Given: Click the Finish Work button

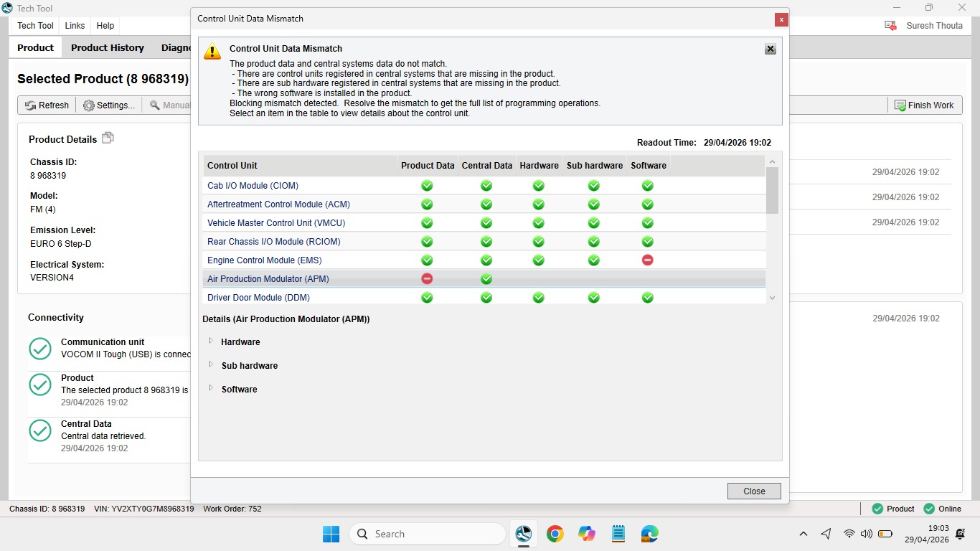Looking at the screenshot, I should click(924, 105).
